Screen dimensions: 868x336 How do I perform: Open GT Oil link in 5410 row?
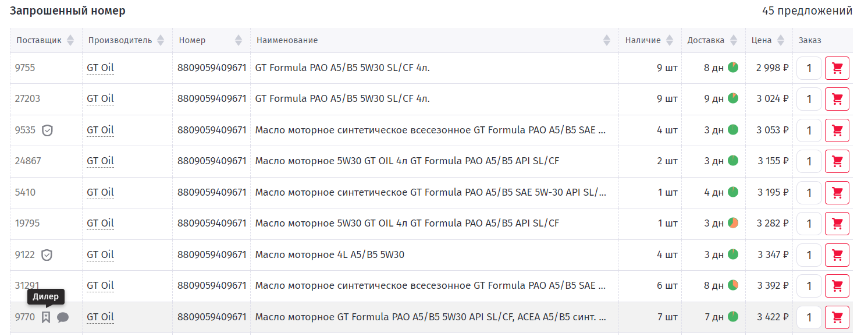point(100,193)
